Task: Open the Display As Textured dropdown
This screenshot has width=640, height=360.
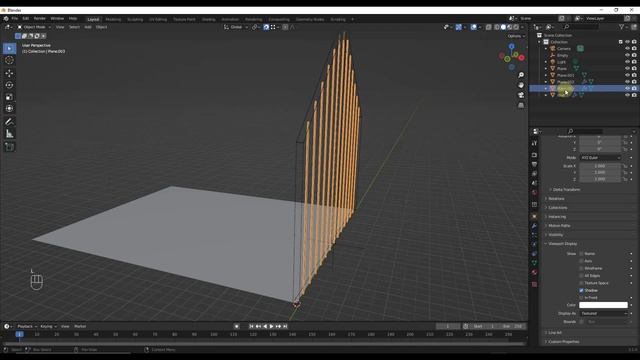Action: coord(603,313)
